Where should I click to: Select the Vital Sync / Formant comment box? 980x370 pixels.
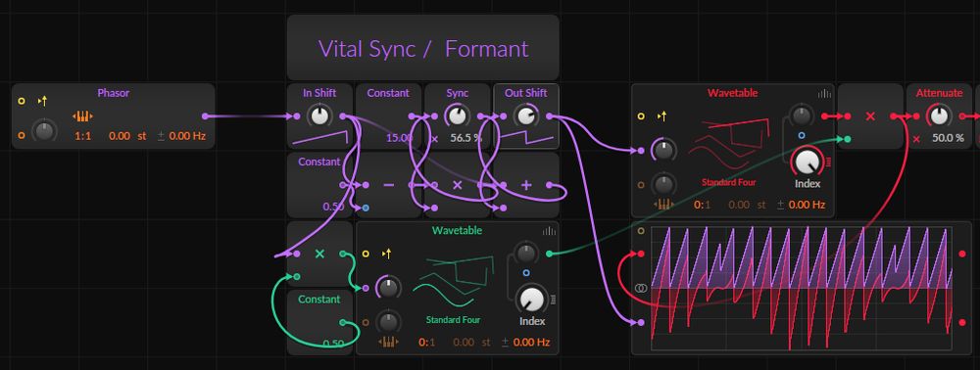[423, 48]
